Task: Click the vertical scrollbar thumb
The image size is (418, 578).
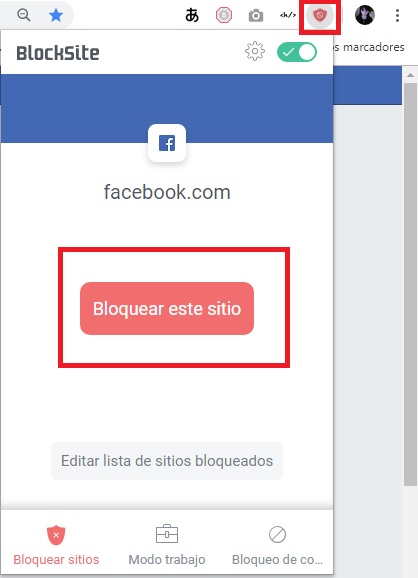Action: (410, 284)
